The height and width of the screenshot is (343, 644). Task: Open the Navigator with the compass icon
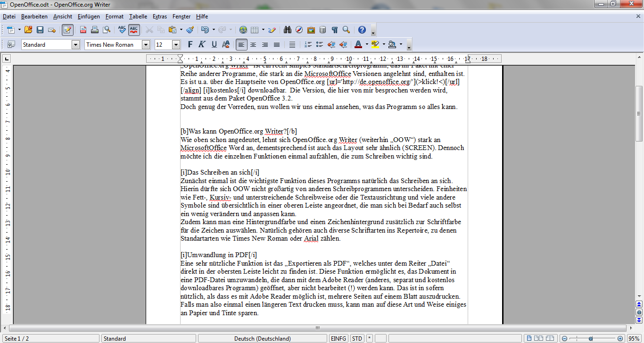(x=299, y=30)
